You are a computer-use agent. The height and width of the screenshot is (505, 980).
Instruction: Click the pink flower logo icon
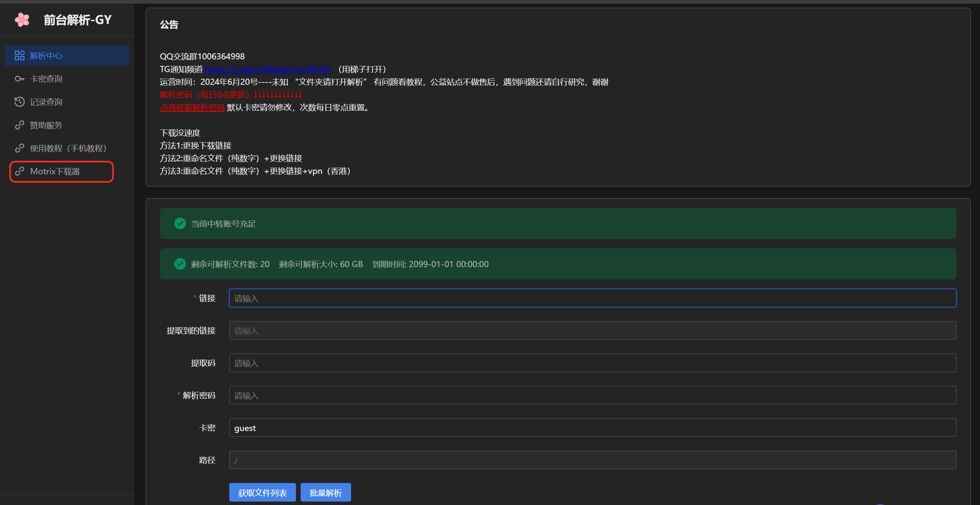(22, 20)
